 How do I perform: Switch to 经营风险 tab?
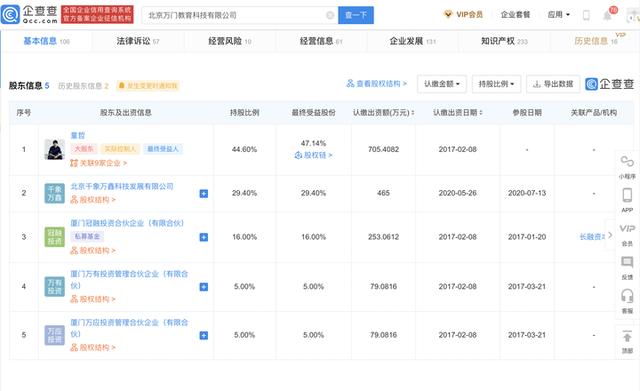[229, 41]
